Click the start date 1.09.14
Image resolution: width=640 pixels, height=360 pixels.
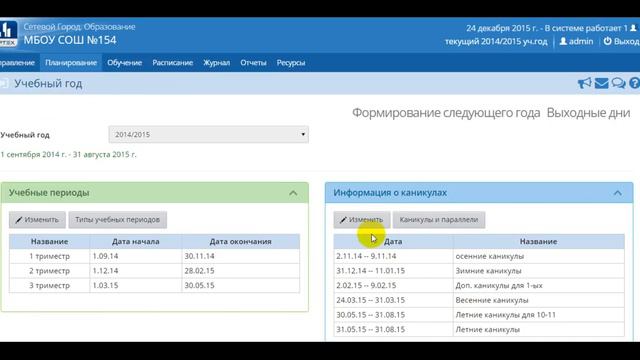coord(105,256)
